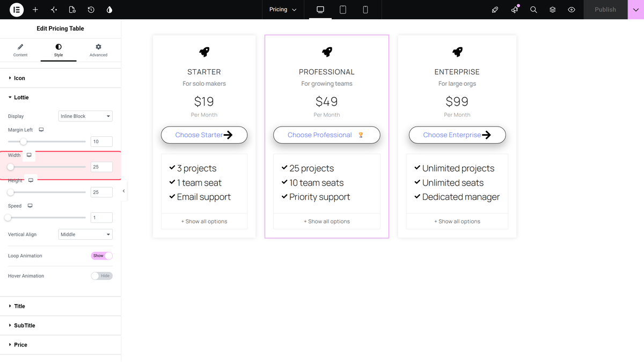Screen dimensions: 644x362
Task: Focus the Height value field
Action: click(x=101, y=192)
